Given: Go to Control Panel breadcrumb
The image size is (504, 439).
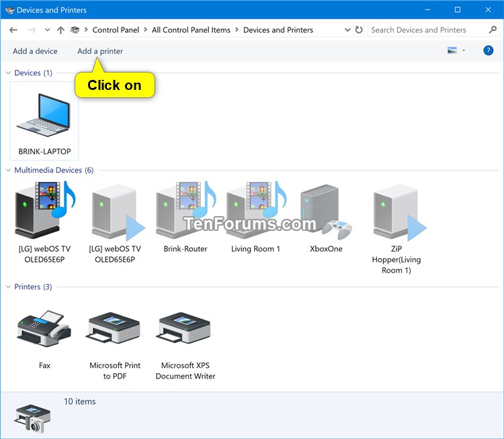Looking at the screenshot, I should (x=116, y=30).
